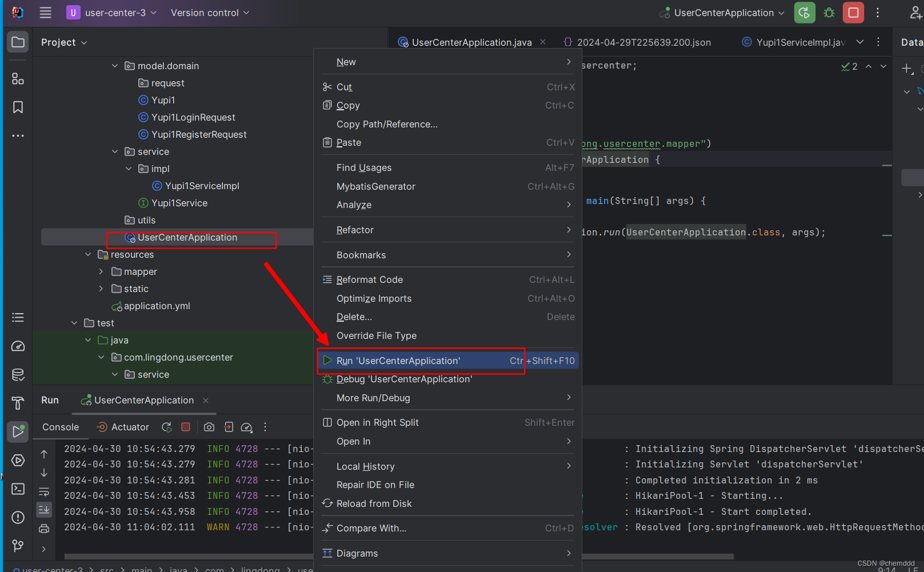The height and width of the screenshot is (572, 924).
Task: Show more tool windows ellipsis
Action: (18, 135)
